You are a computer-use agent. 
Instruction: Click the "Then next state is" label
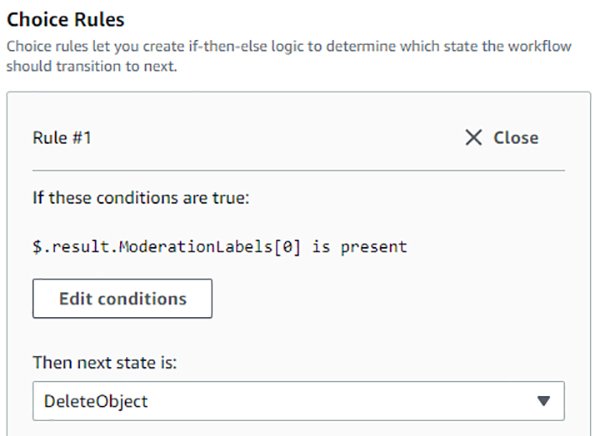[105, 362]
